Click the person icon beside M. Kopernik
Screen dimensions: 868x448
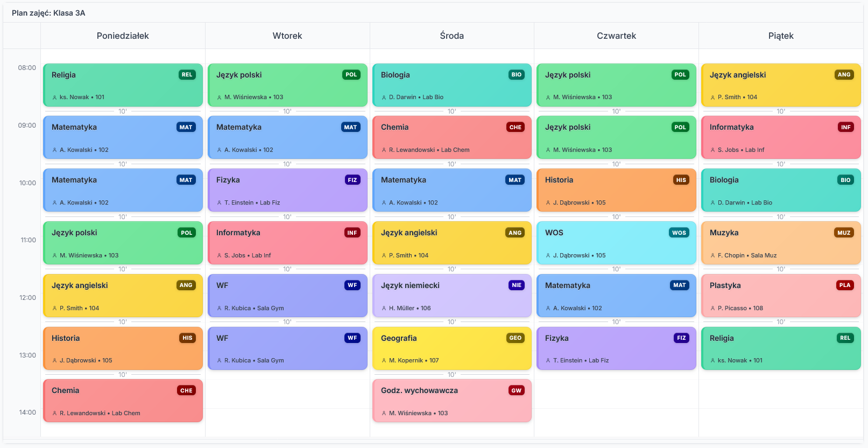(384, 361)
